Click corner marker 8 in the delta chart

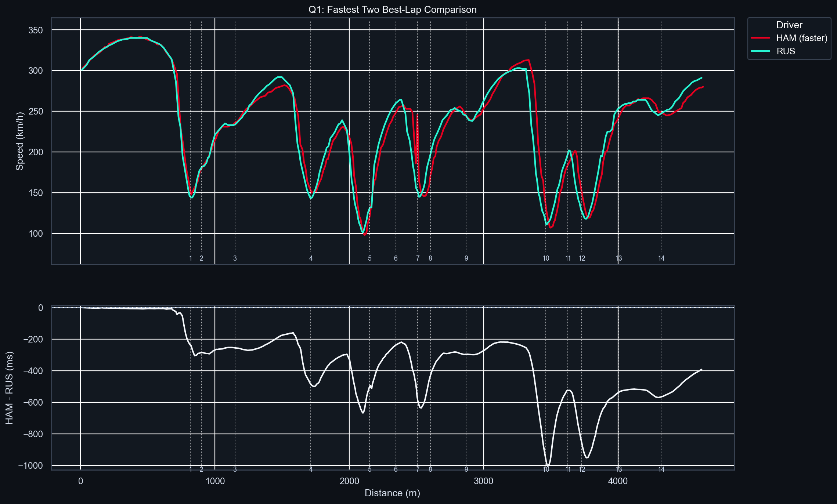click(x=430, y=469)
